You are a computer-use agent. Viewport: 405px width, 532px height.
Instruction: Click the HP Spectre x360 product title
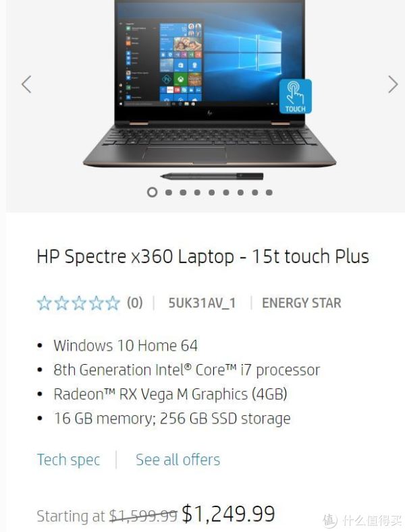tap(203, 257)
